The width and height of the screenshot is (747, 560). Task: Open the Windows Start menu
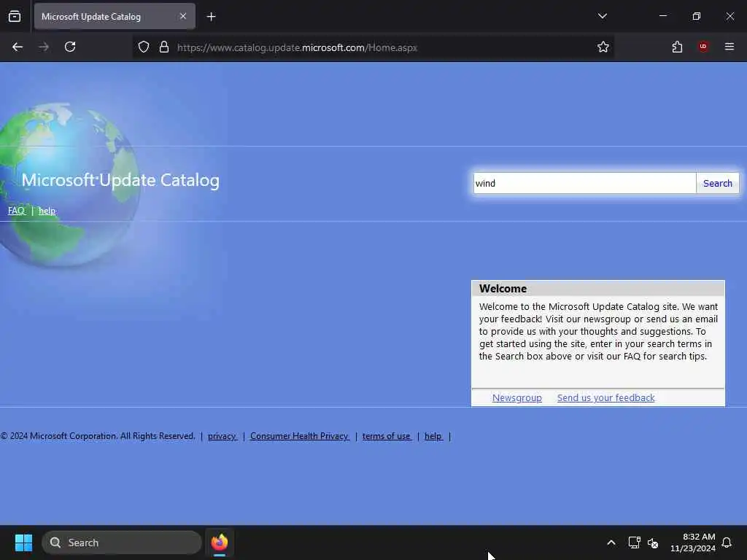[x=23, y=542]
